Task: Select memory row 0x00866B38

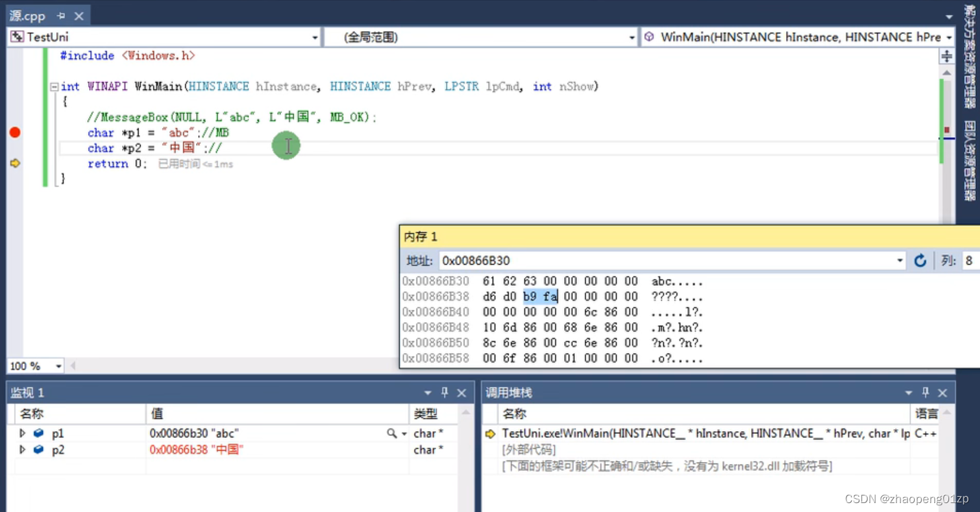Action: 552,297
